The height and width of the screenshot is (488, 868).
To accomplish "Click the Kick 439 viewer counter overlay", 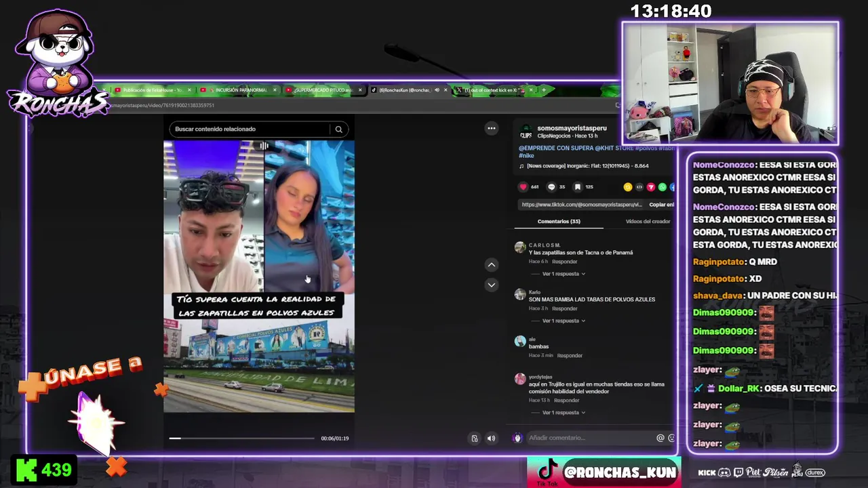I will pos(44,470).
